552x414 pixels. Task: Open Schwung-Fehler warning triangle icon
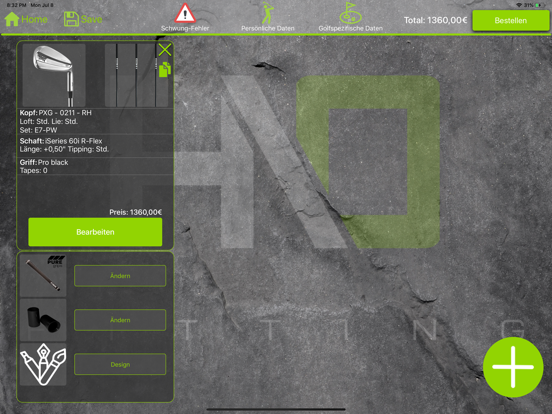[x=185, y=13]
